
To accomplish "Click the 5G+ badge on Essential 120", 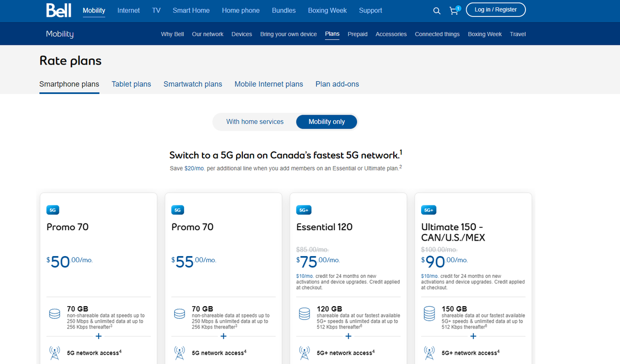I will click(x=304, y=210).
